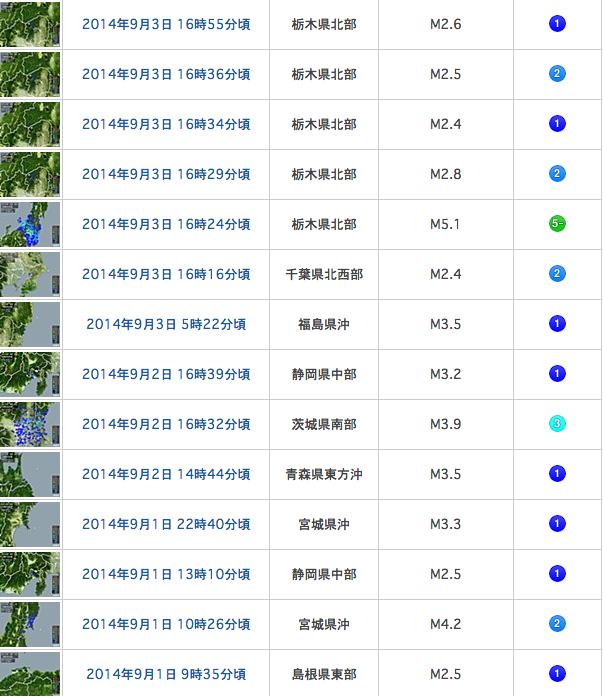Select 島根県東部 epicenter text
The image size is (604, 696).
(x=324, y=674)
